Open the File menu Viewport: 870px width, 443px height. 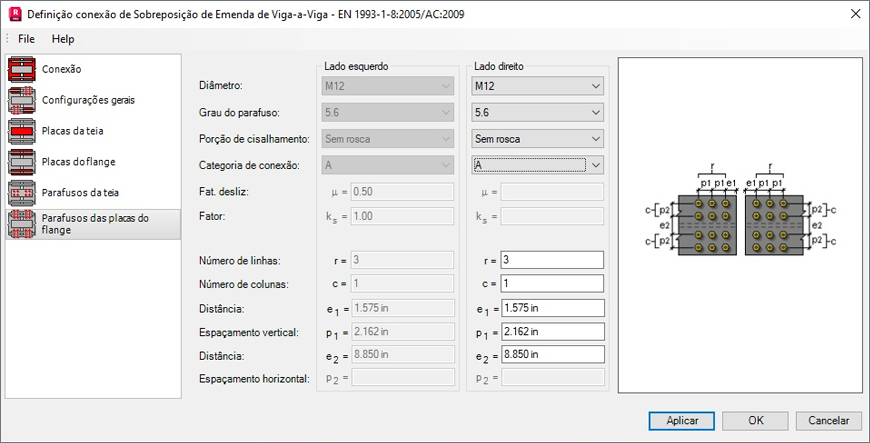tap(26, 39)
